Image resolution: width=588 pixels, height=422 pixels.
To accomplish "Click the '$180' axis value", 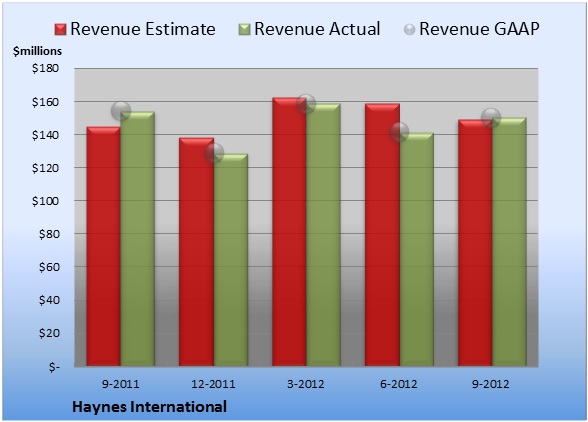I will click(46, 68).
